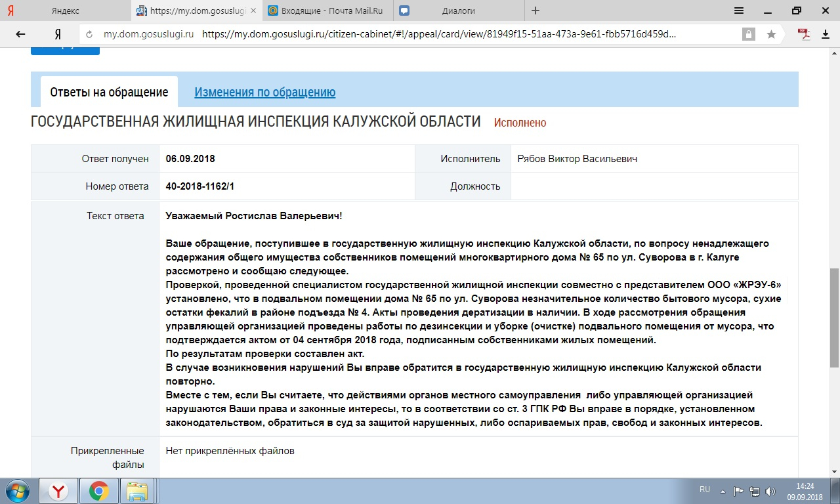Open the Yandex browser hamburger menu
840x504 pixels.
(x=738, y=10)
